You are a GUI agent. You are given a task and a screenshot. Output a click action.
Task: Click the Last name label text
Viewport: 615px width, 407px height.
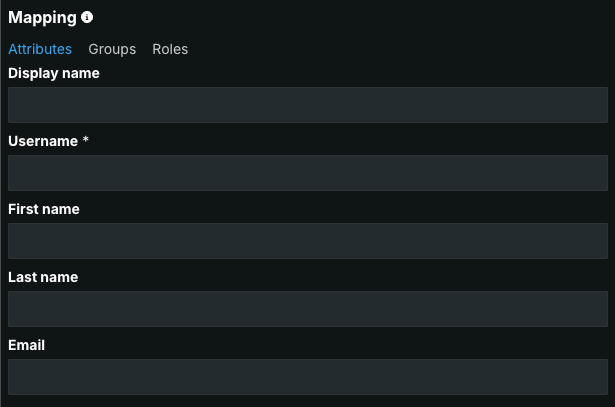click(x=43, y=277)
